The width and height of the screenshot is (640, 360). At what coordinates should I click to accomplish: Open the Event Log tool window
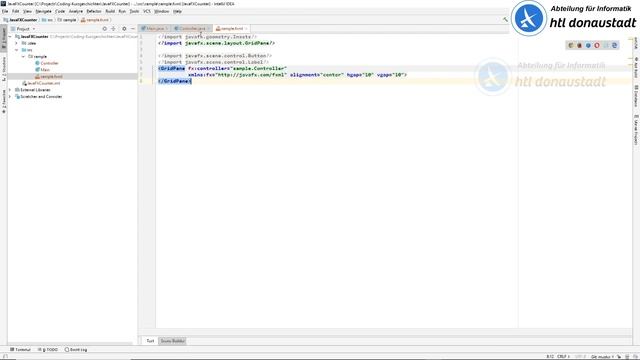coord(76,350)
